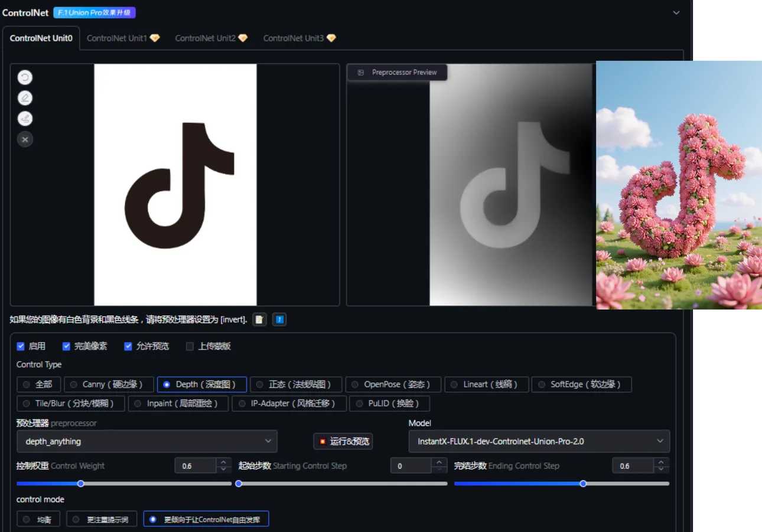
Task: Switch to the ControlNet Unit3 tab
Action: pos(299,38)
